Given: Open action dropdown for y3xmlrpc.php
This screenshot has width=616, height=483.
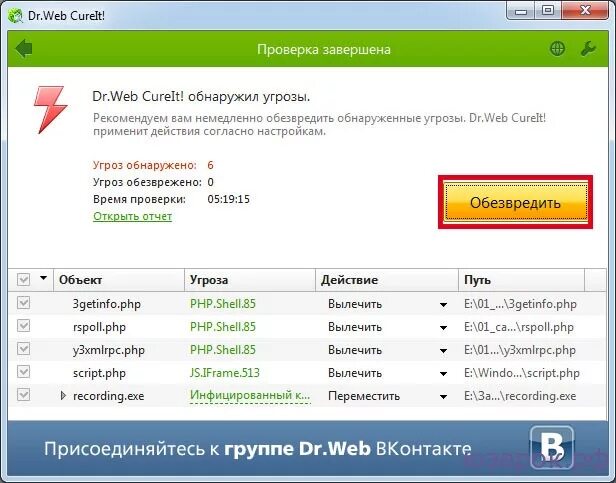Looking at the screenshot, I should click(x=444, y=351).
